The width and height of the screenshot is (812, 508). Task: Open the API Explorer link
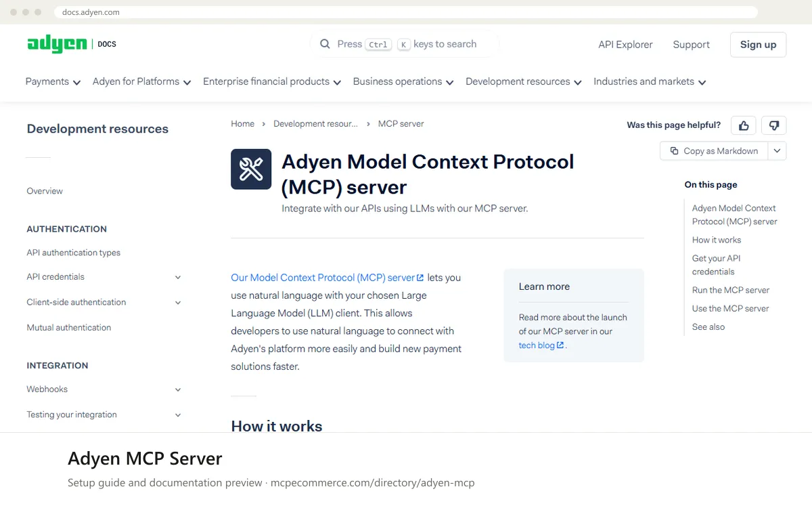pyautogui.click(x=625, y=45)
